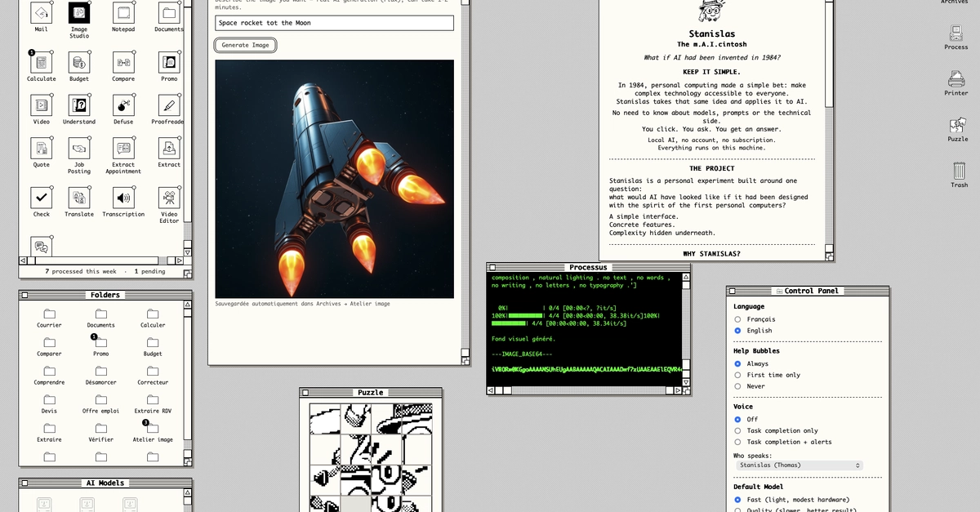
Task: Launch the Extract Appointment app icon
Action: 123,148
